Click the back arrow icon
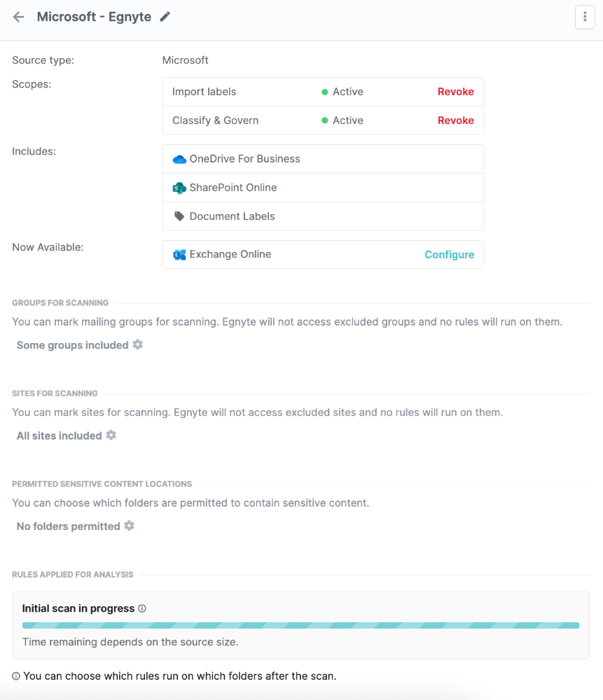Viewport: 603px width, 700px height. [x=19, y=17]
